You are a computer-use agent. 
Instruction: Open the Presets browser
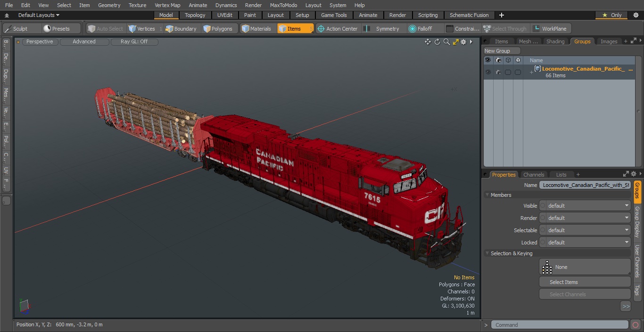point(61,29)
